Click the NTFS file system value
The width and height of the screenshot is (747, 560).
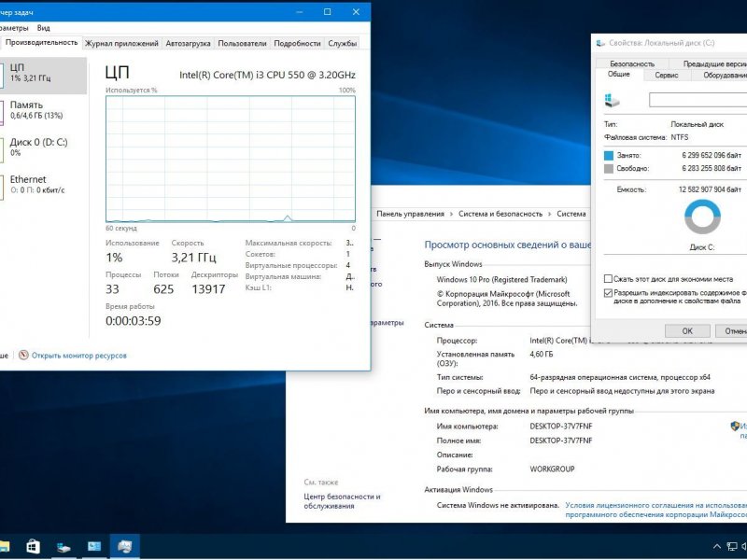pos(680,137)
